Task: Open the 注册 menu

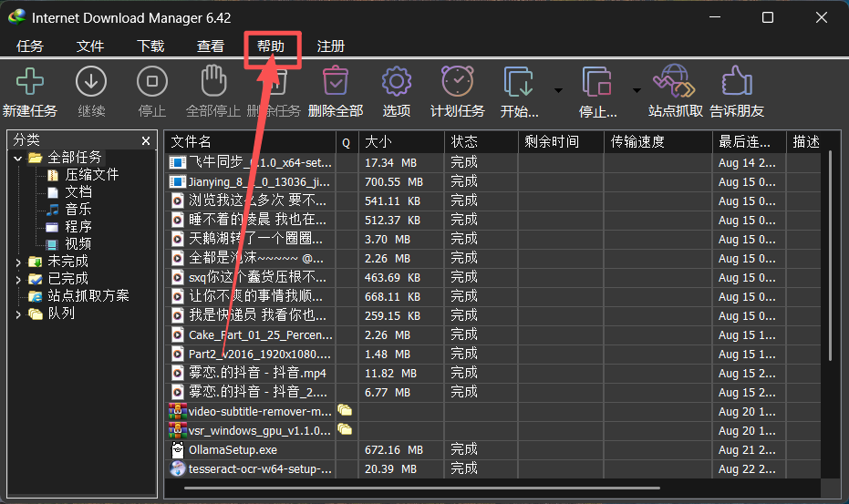Action: coord(331,46)
